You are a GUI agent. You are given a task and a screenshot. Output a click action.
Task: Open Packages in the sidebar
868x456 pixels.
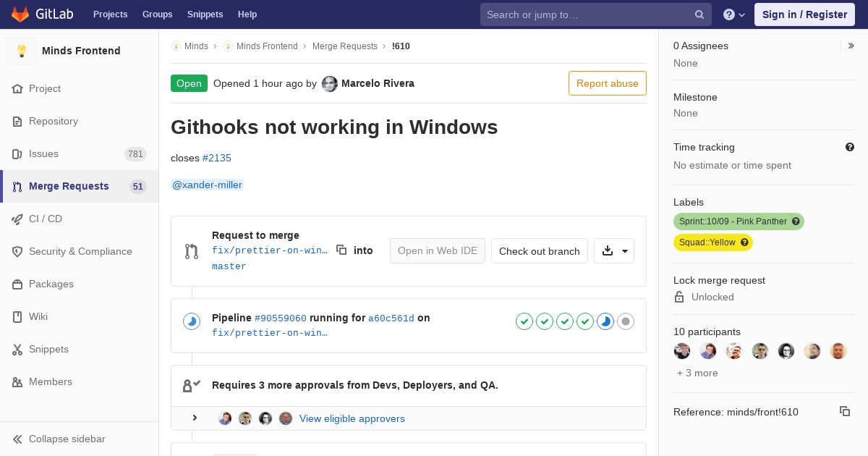(80, 284)
